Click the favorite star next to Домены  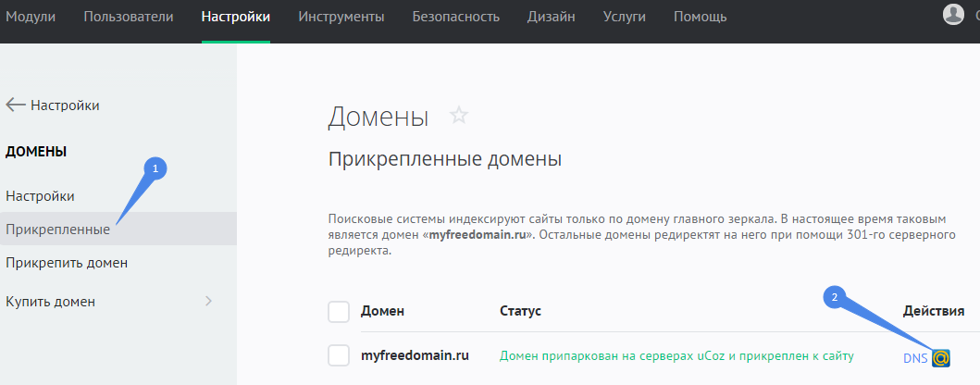pos(459,116)
